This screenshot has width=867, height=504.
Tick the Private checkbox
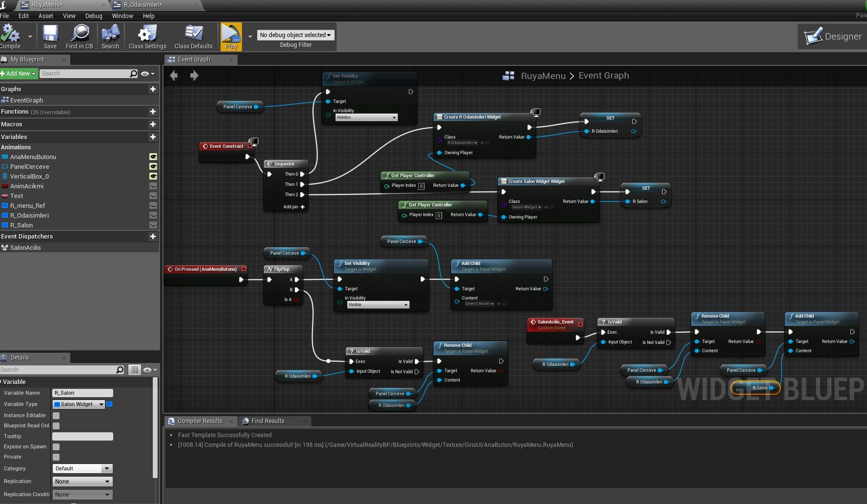pyautogui.click(x=56, y=457)
